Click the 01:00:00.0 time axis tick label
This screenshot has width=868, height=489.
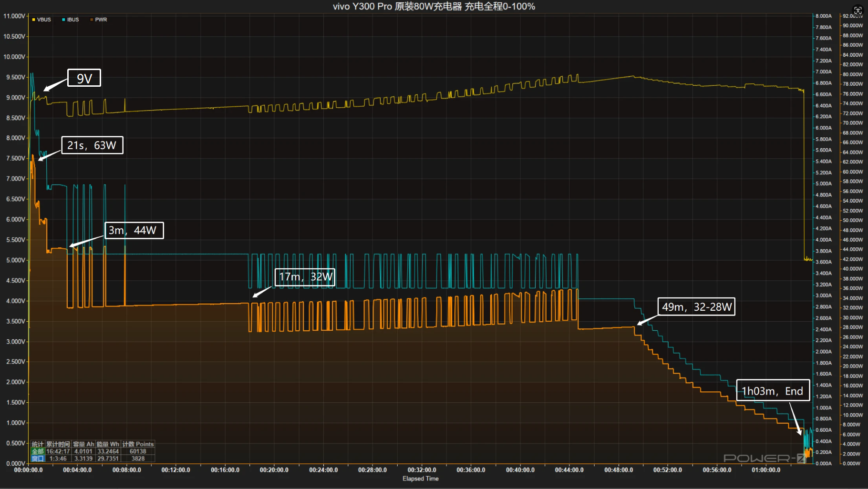pos(766,470)
